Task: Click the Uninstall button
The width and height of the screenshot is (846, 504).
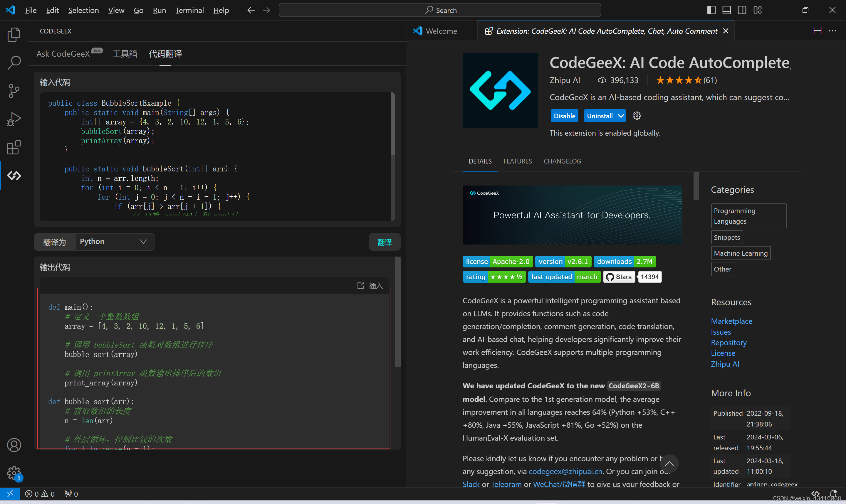Action: pos(600,116)
